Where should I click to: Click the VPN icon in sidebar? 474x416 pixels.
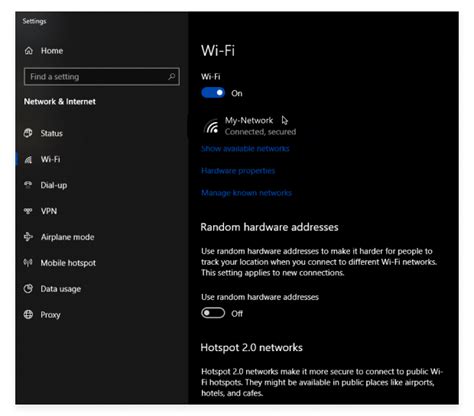click(28, 211)
